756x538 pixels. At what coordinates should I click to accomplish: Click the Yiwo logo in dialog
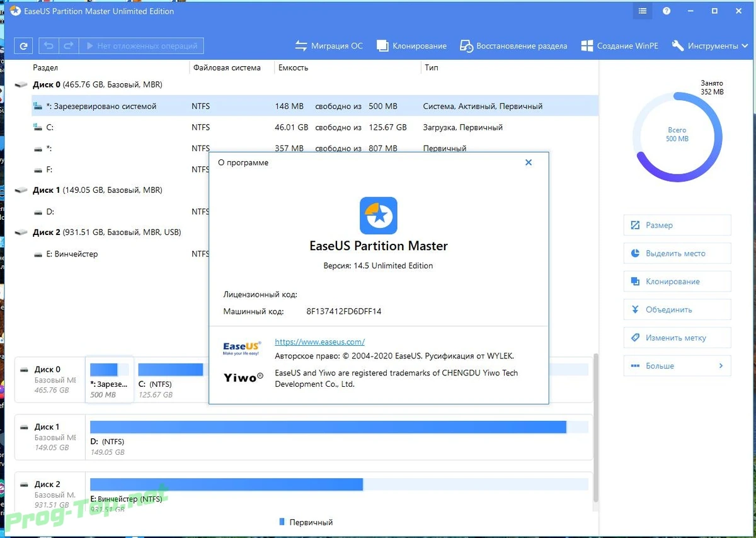pos(243,377)
